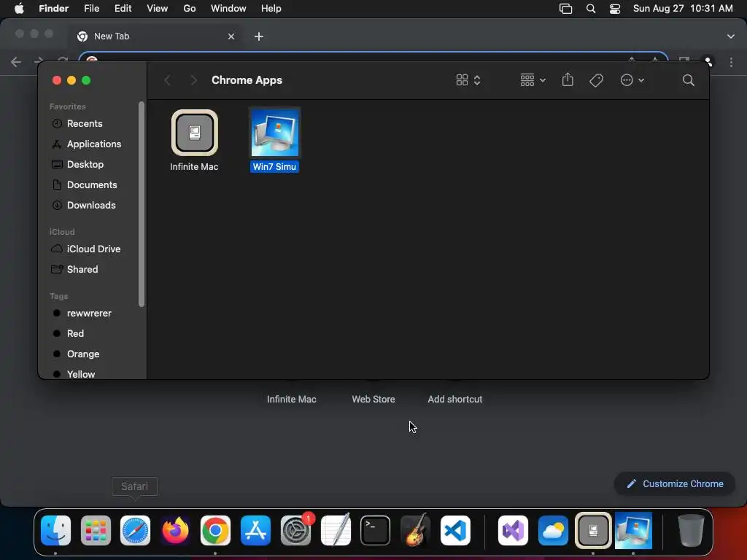
Task: Open Google Chrome from the Dock
Action: coord(215,531)
